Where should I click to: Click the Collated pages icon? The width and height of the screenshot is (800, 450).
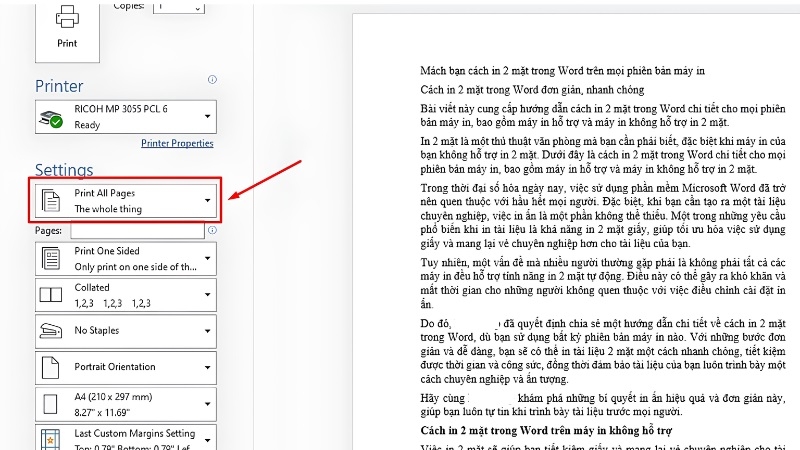[x=51, y=295]
